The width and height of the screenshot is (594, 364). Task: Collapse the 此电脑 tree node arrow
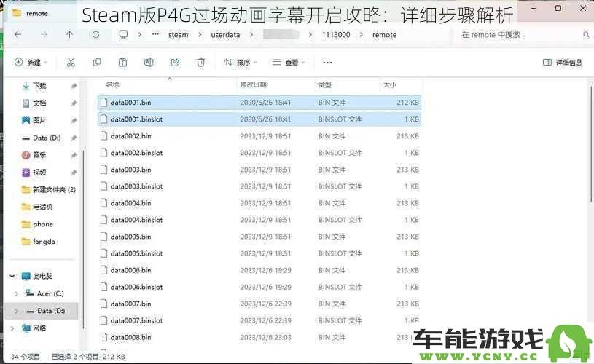tap(12, 276)
